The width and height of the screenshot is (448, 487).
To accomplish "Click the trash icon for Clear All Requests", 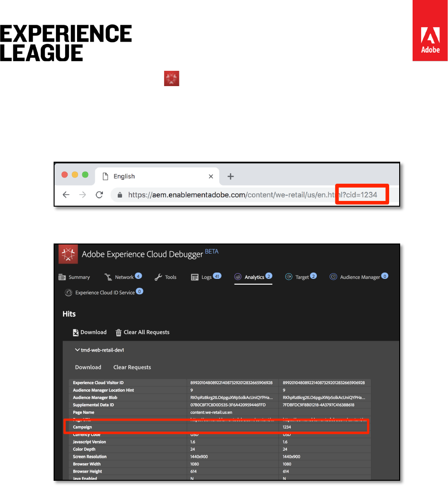I will (x=118, y=332).
